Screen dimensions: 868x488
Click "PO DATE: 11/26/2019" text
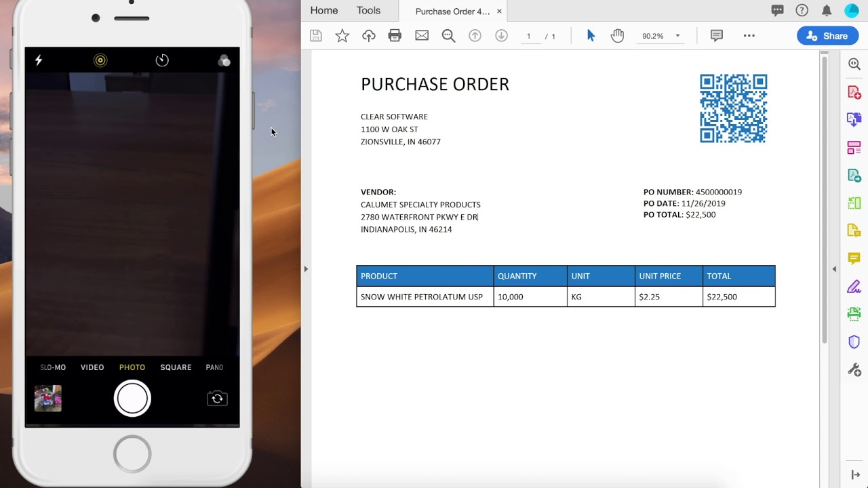(x=684, y=203)
